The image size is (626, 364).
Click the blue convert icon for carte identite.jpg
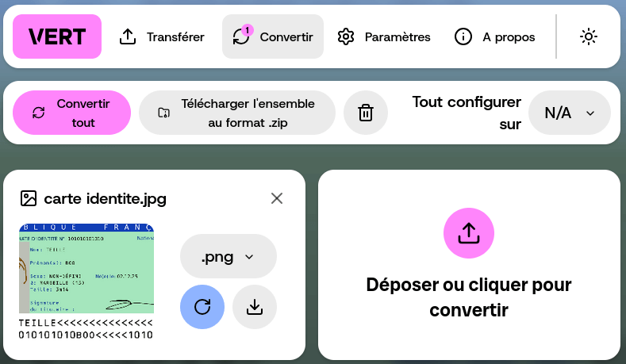click(x=202, y=306)
